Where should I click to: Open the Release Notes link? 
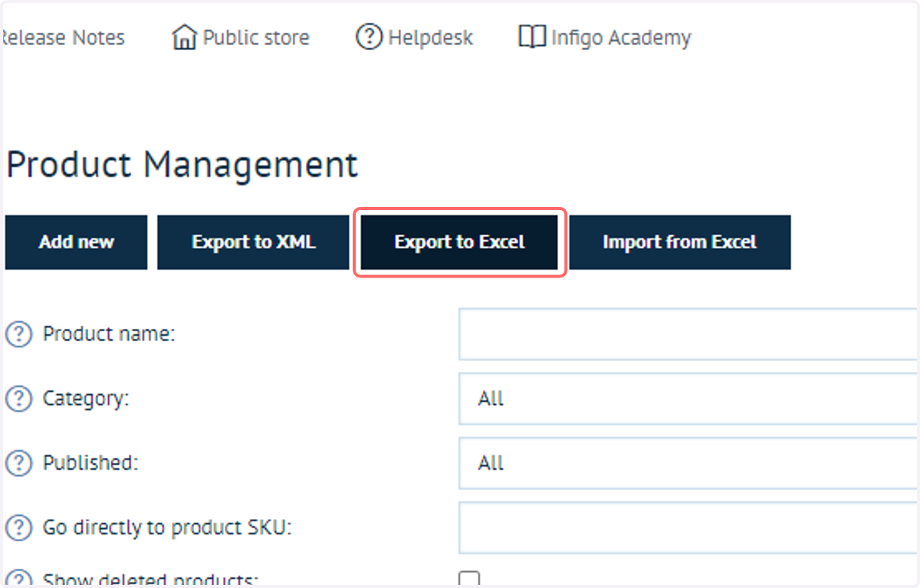tap(64, 38)
